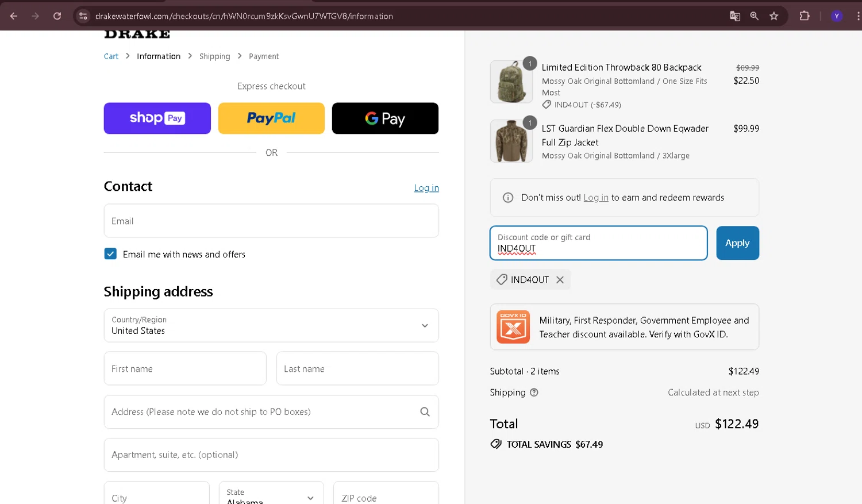Select the Shipping breadcrumb step
This screenshot has height=504, width=862.
click(x=214, y=56)
